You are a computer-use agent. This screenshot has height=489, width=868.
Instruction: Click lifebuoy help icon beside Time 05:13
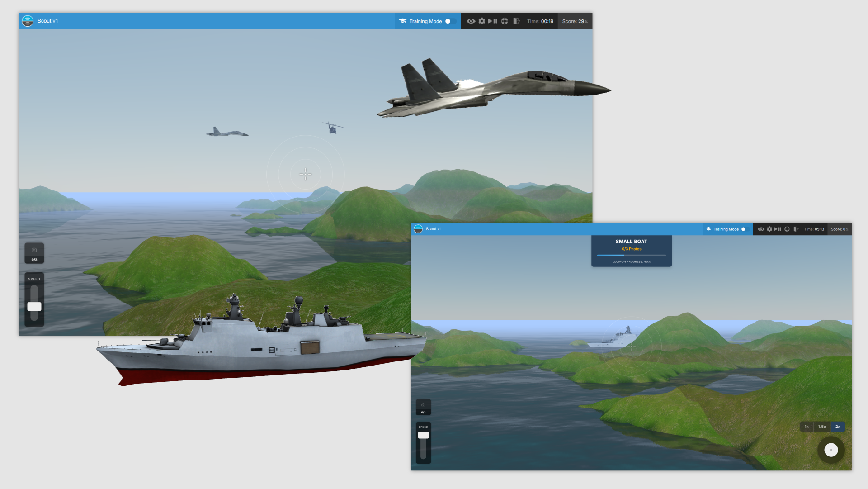point(787,229)
